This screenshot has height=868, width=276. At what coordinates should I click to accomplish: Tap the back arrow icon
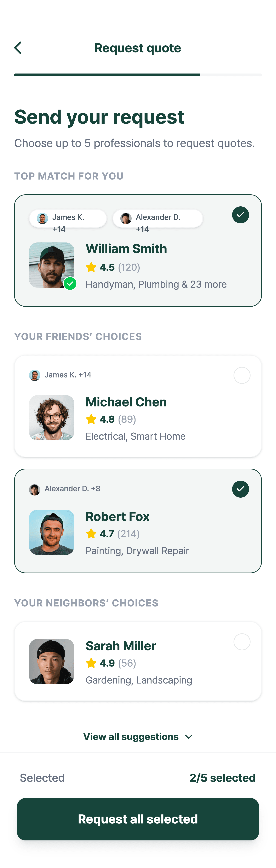pos(18,48)
